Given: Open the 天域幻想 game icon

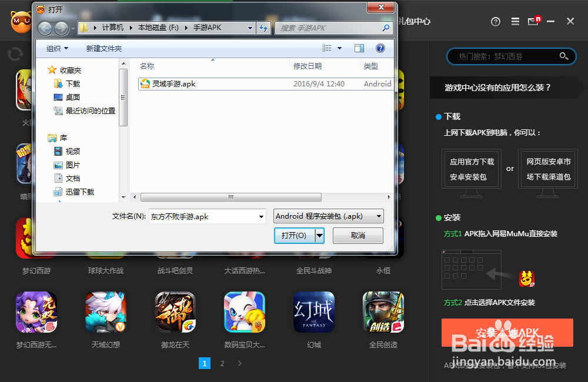Looking at the screenshot, I should click(106, 312).
